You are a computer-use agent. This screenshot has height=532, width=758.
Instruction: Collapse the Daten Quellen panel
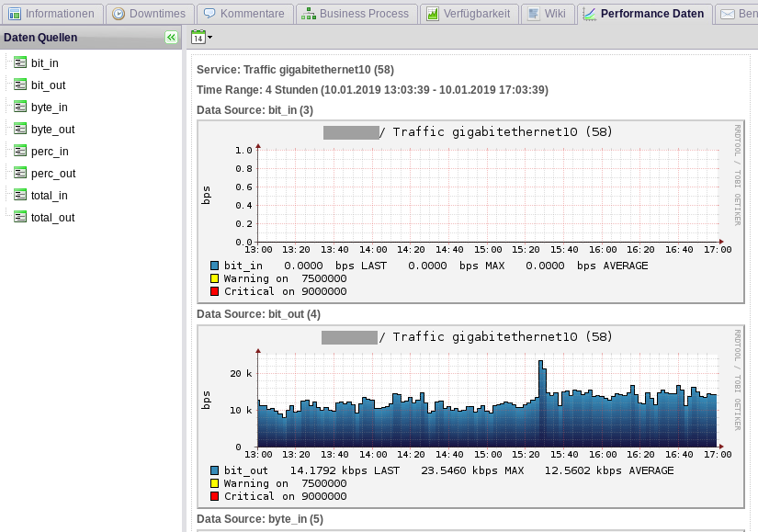pos(171,38)
